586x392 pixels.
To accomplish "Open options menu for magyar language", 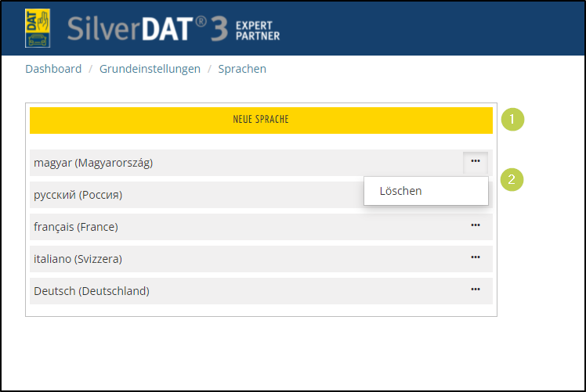I will click(x=475, y=161).
